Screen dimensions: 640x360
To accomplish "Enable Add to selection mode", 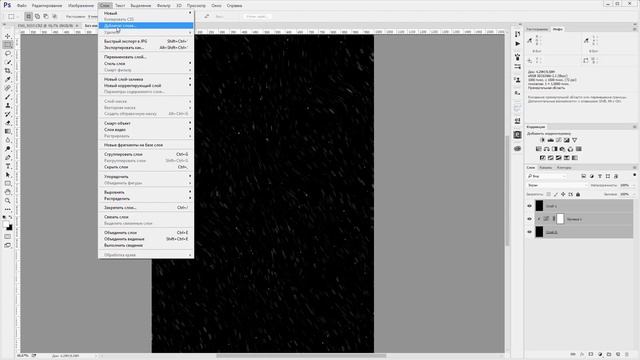I will pos(37,16).
